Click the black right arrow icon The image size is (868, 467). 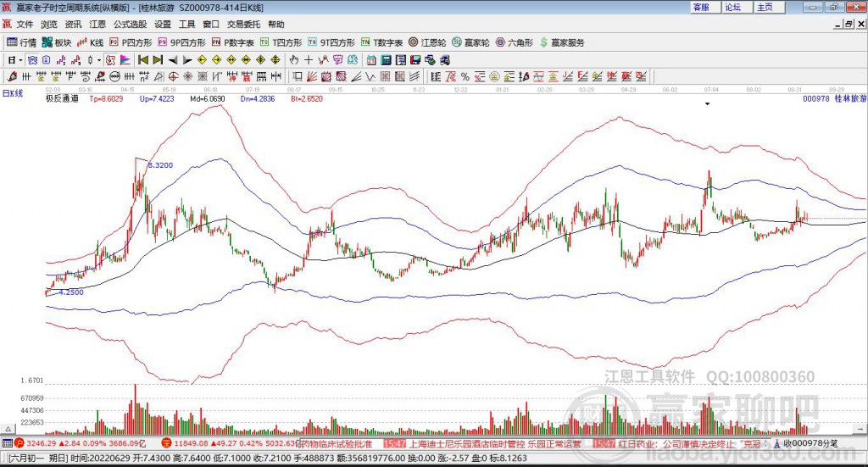[187, 60]
